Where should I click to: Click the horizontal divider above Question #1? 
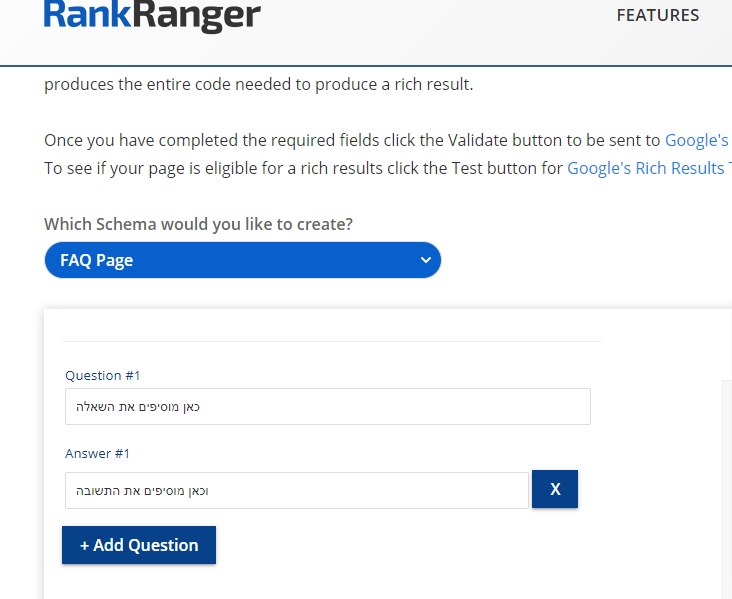pos(332,341)
